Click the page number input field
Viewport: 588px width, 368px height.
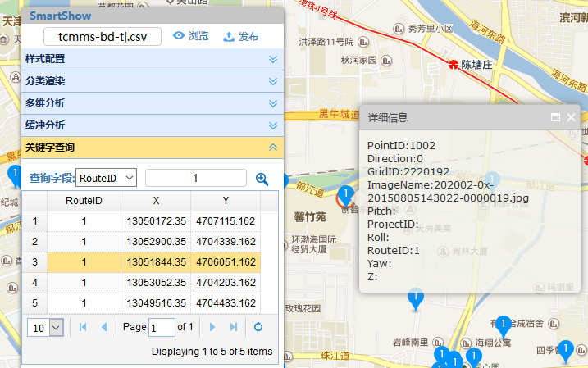[162, 328]
